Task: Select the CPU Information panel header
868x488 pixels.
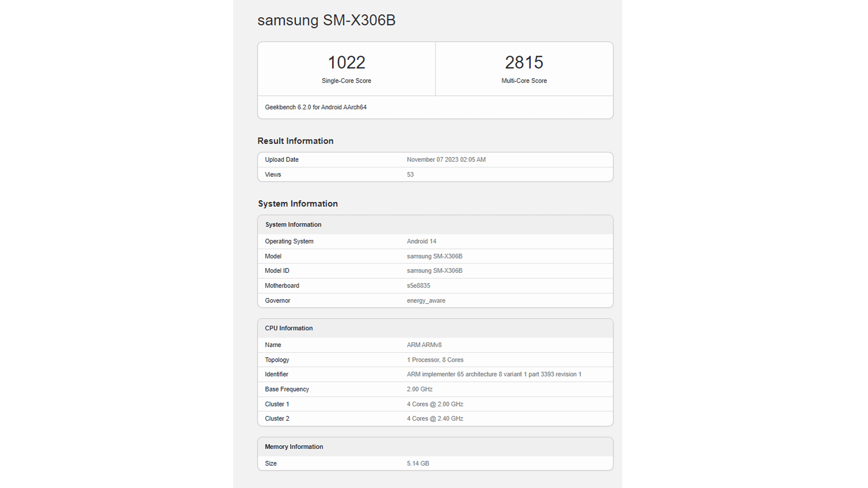Action: pos(288,328)
